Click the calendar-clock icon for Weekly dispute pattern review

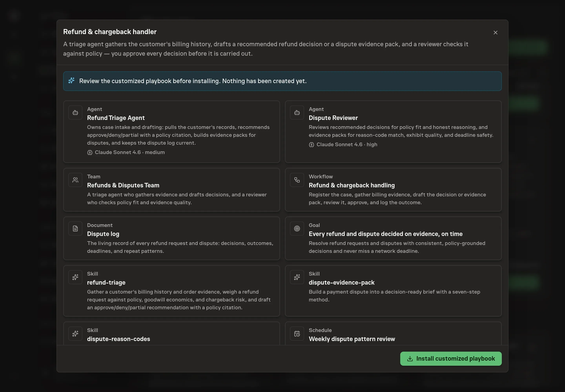pos(297,334)
